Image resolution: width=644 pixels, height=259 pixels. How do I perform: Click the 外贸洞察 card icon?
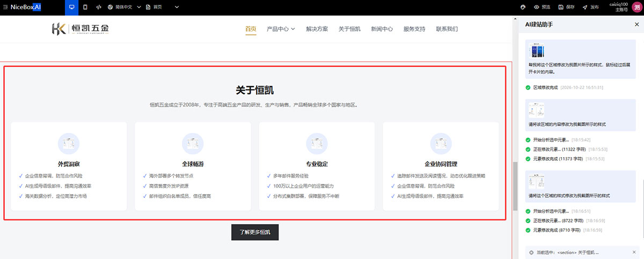click(x=69, y=144)
